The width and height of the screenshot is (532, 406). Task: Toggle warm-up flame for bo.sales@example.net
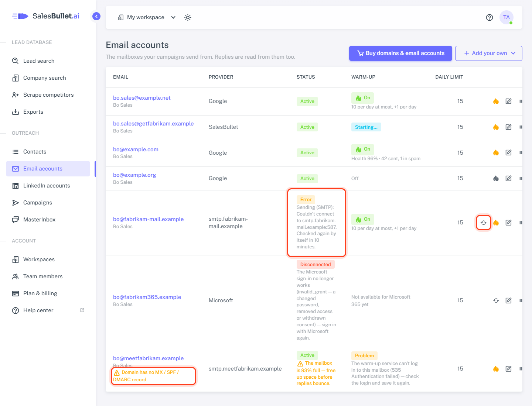(x=496, y=101)
